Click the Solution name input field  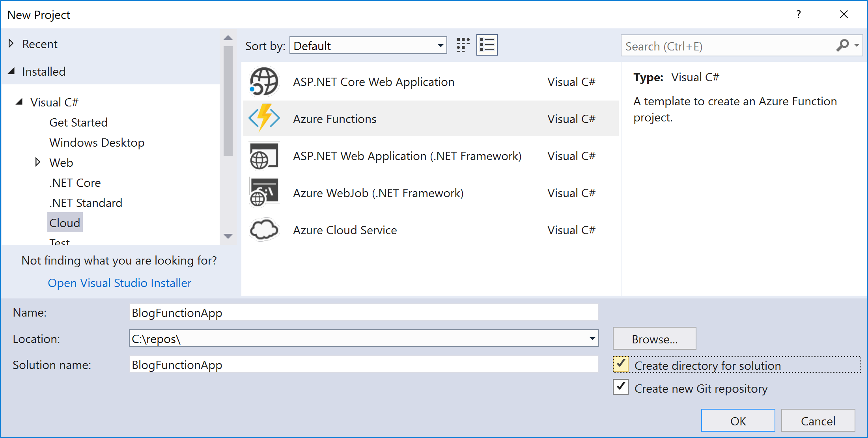tap(364, 364)
